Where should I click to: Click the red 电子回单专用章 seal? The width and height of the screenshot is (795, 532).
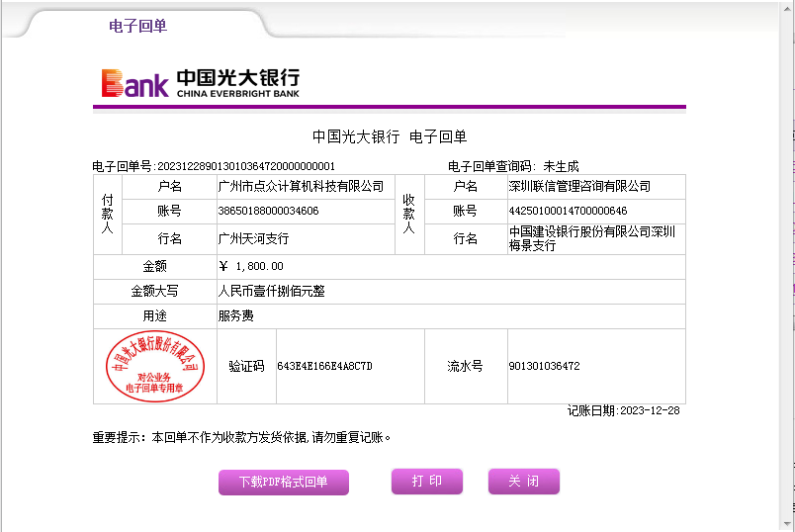155,366
